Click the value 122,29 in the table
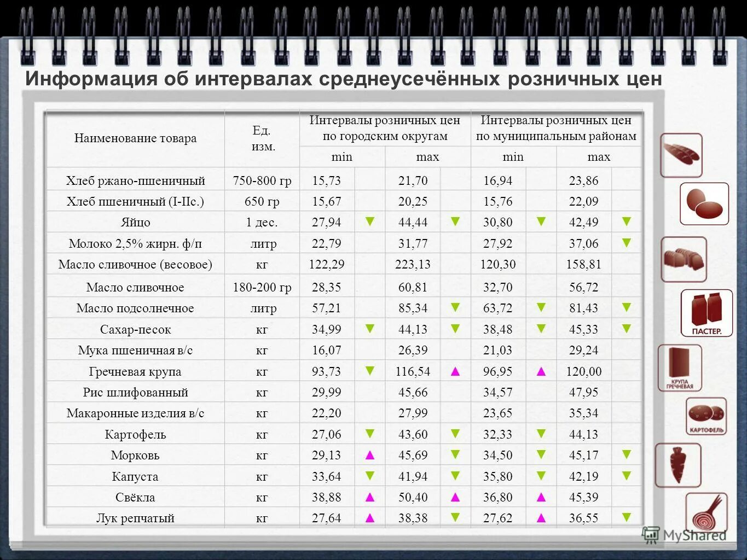 click(x=327, y=265)
